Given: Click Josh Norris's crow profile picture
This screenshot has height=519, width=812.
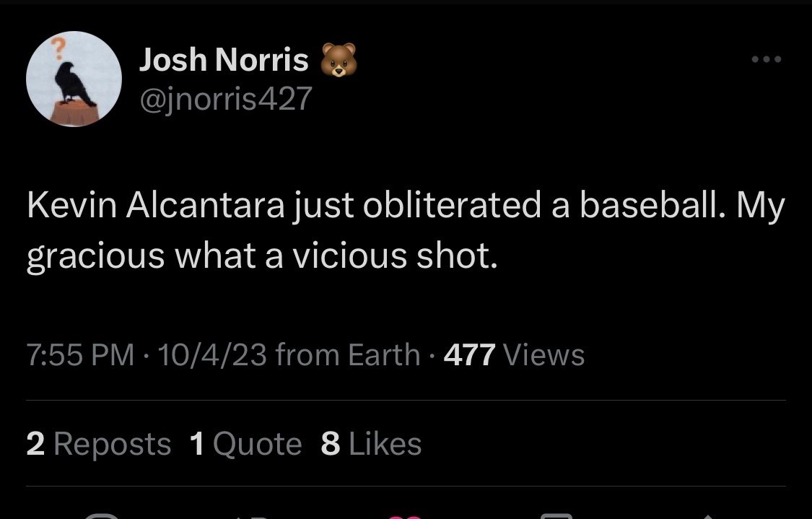Looking at the screenshot, I should tap(74, 79).
